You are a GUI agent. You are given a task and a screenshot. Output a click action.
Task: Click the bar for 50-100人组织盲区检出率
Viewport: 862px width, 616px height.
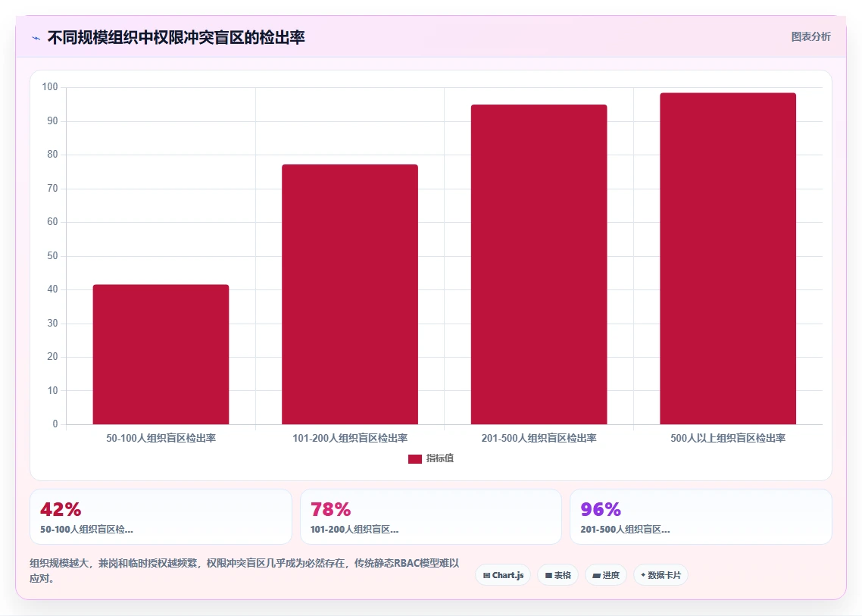(161, 354)
